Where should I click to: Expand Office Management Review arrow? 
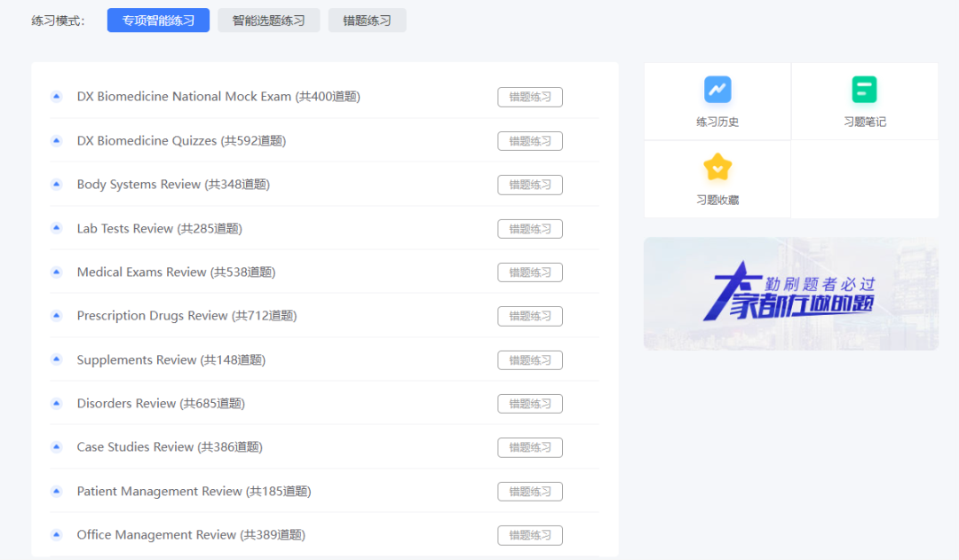[x=56, y=535]
